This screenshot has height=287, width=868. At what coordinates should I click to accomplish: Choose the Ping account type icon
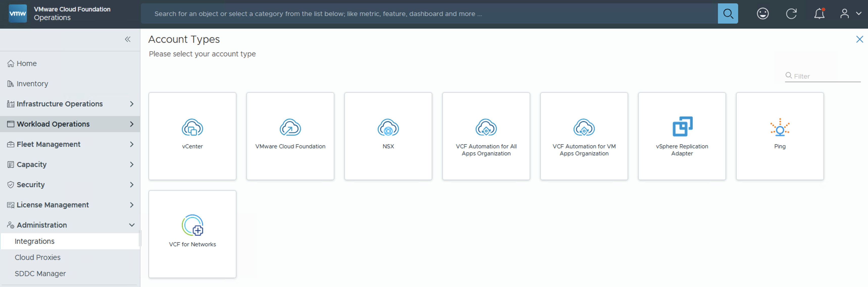[x=780, y=128]
